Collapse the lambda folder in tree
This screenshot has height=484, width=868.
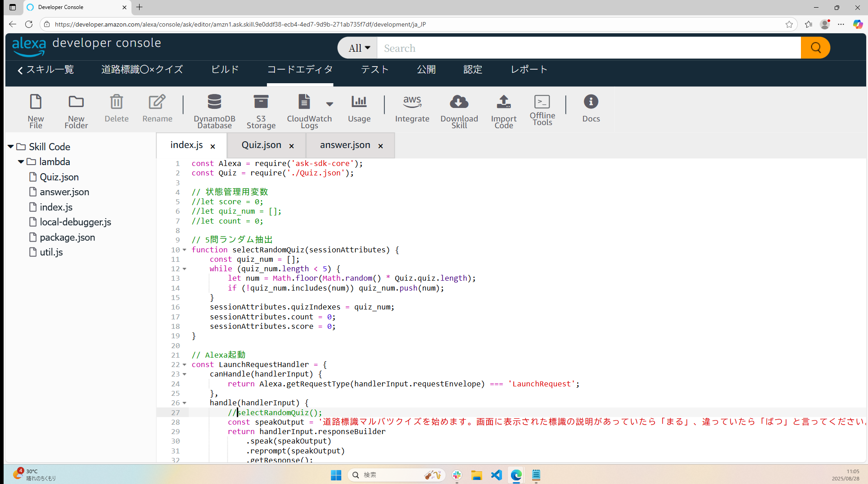tap(21, 161)
